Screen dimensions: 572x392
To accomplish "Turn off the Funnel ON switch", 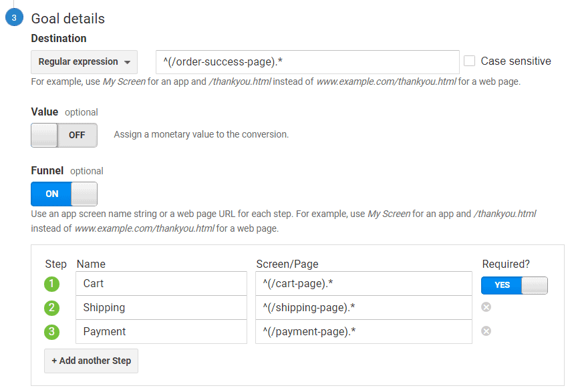I will click(64, 194).
